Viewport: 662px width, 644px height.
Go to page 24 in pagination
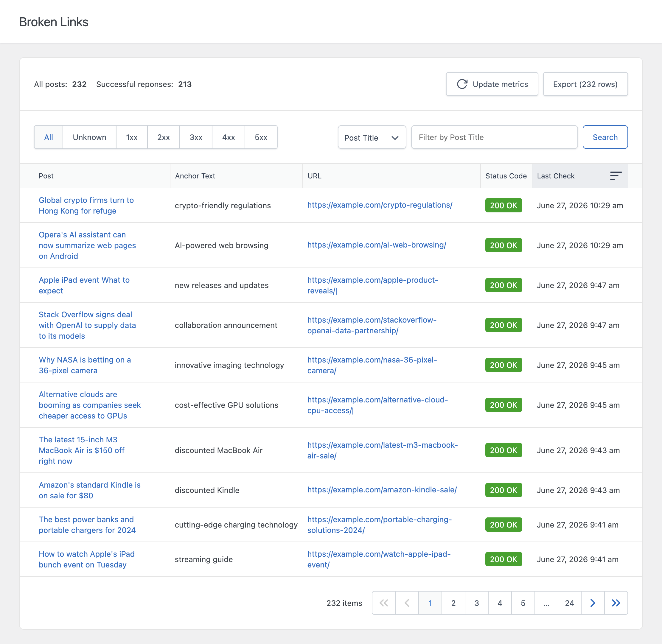(569, 603)
